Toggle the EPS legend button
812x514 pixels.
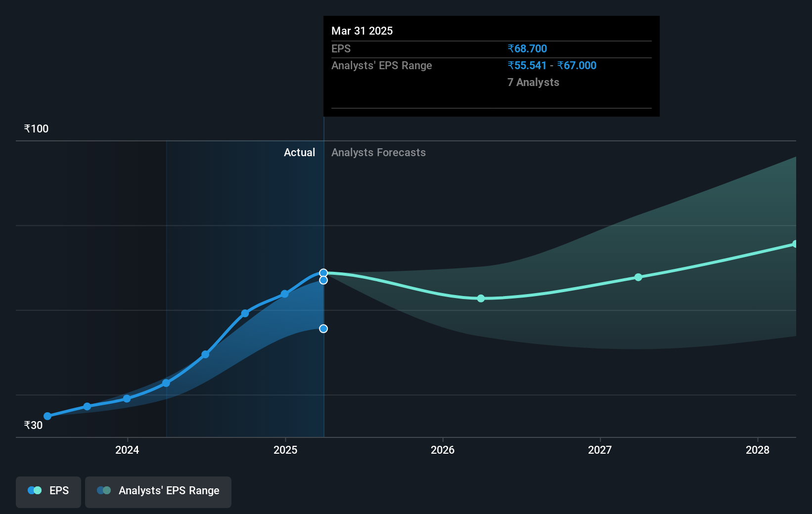pyautogui.click(x=48, y=492)
